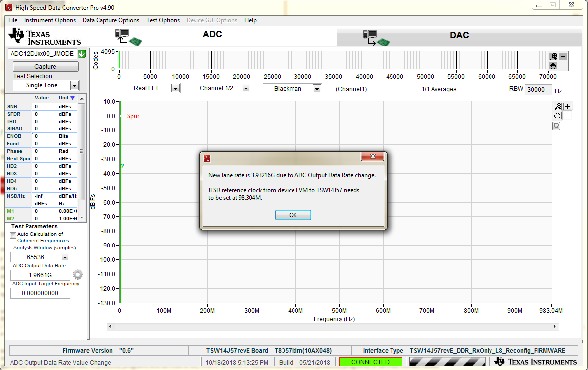Minimize the application window
Screen dimensions: 588x370
click(x=539, y=5)
